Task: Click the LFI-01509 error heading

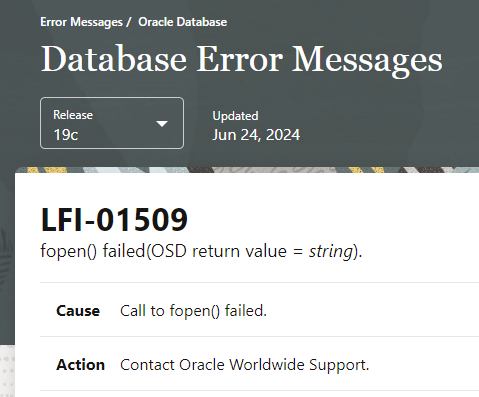Action: tap(114, 219)
